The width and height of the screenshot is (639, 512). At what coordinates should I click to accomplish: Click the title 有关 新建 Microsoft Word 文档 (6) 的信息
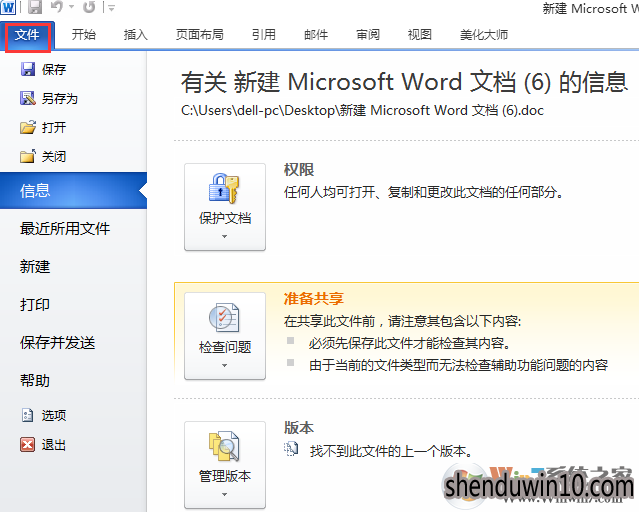coord(404,82)
